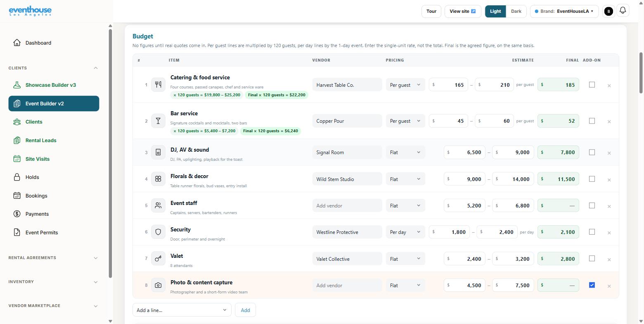
Task: Click the user avatar B icon
Action: (608, 12)
